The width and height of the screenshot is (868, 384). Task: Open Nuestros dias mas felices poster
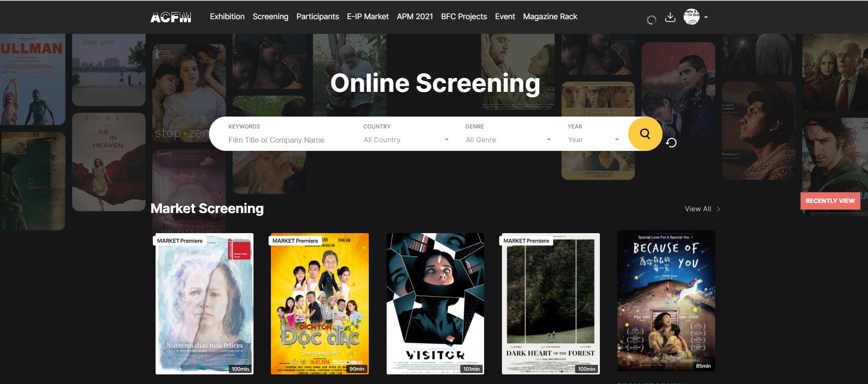(x=205, y=304)
